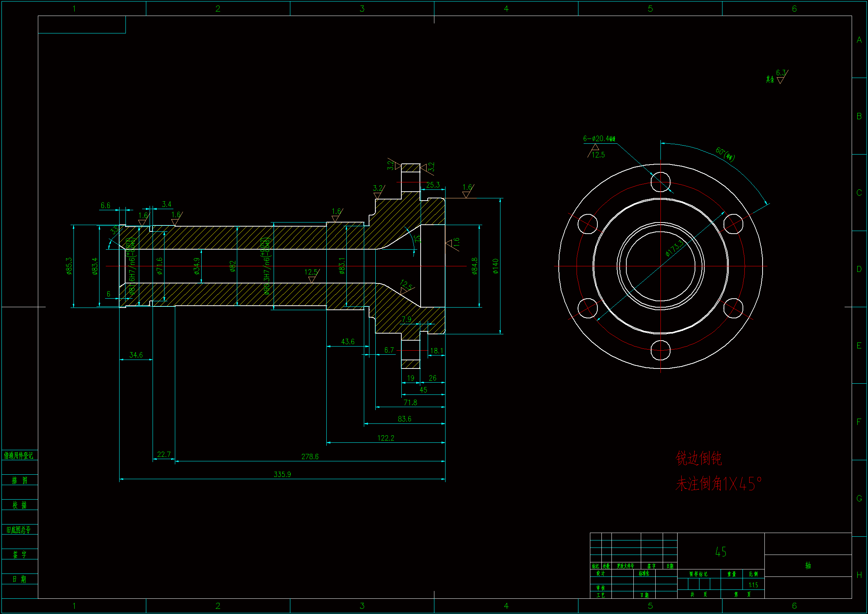Select the 6-ø20.4 hole callout text
This screenshot has height=614, width=868.
click(x=599, y=139)
